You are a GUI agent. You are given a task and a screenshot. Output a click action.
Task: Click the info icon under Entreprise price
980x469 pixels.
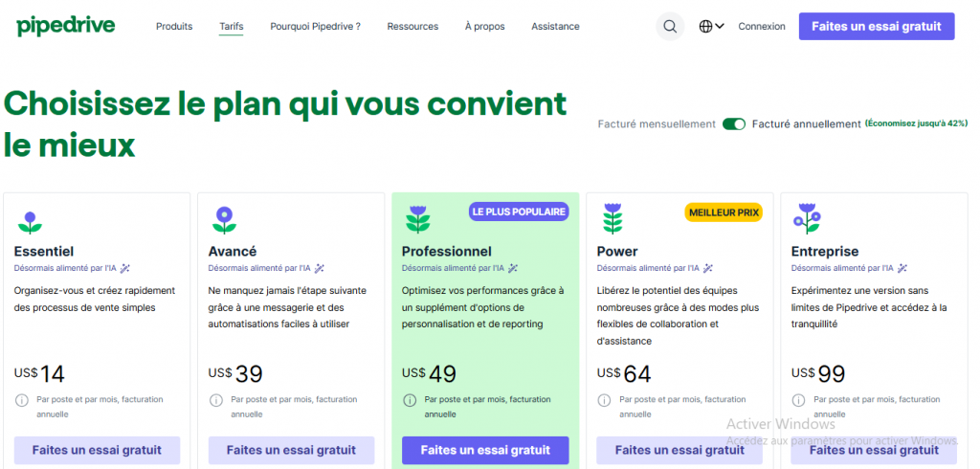(799, 399)
